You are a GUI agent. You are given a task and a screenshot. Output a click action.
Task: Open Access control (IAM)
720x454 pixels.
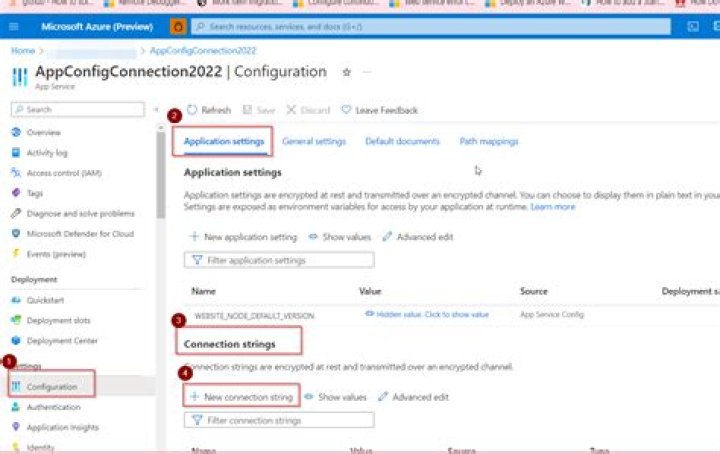click(64, 173)
